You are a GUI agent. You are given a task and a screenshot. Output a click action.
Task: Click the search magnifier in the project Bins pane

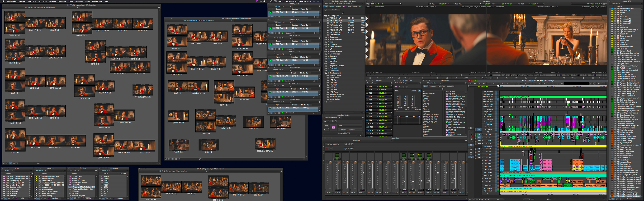pos(343,13)
